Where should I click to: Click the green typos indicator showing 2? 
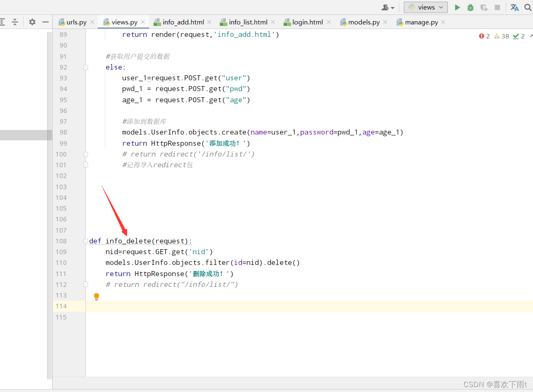[519, 36]
